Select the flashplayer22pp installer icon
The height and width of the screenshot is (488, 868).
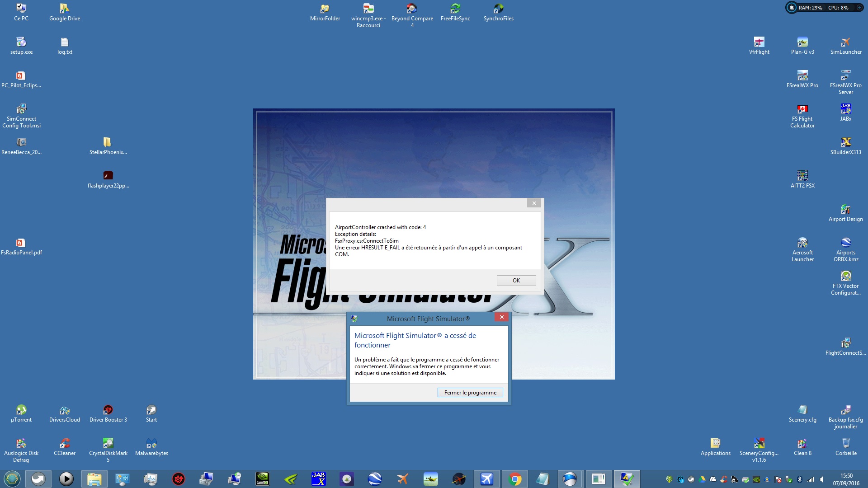pyautogui.click(x=108, y=179)
